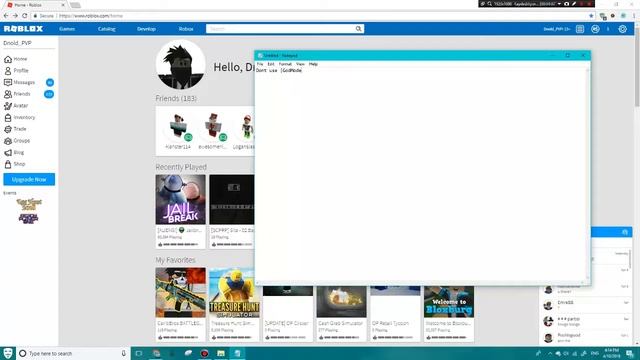This screenshot has width=640, height=360.
Task: Open the Jailbreak game thumbnail
Action: click(x=180, y=200)
